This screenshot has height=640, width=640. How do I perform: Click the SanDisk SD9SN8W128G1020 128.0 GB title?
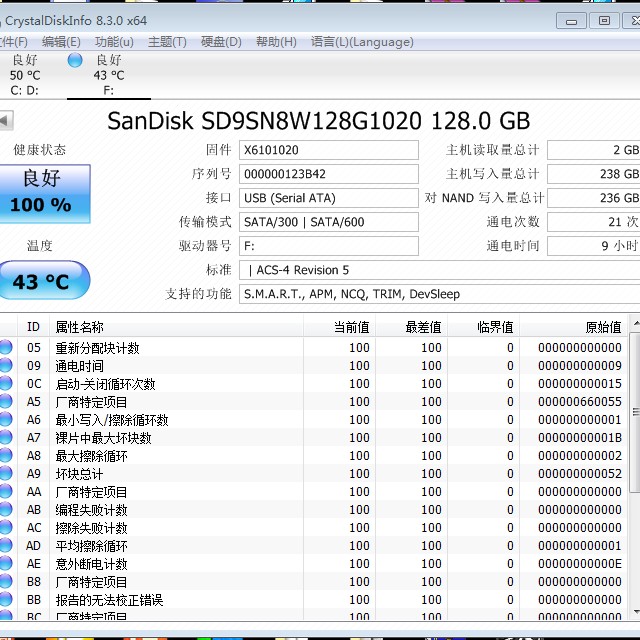pyautogui.click(x=318, y=121)
